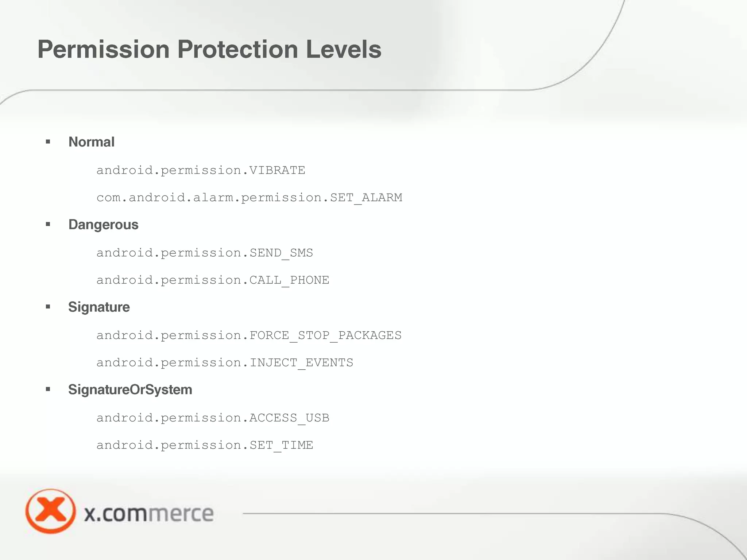Click the bullet marker beside Signature
The width and height of the screenshot is (747, 560).
coord(48,307)
